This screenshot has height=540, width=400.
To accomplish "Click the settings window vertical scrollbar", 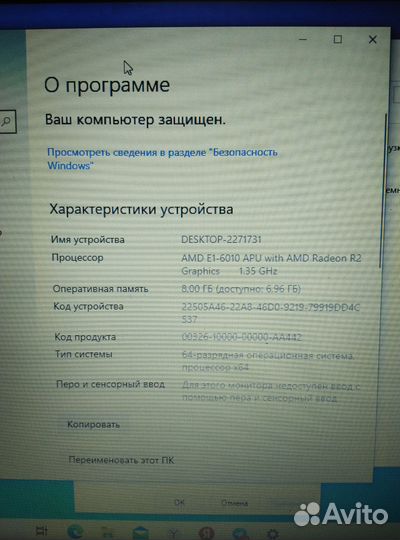I will coord(381,191).
